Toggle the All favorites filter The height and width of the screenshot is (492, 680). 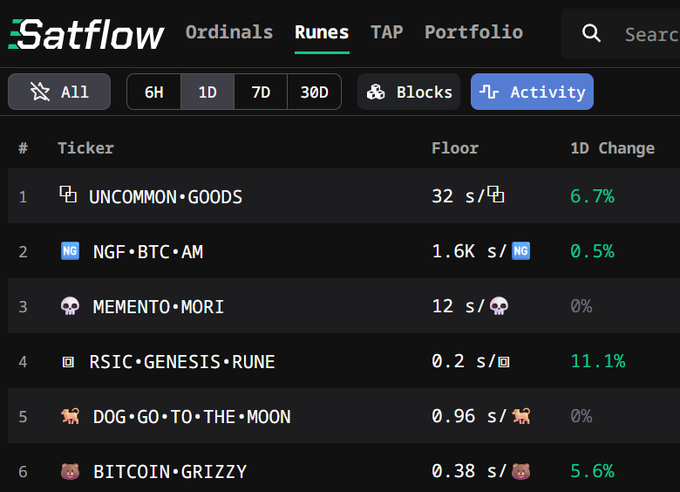(x=59, y=92)
